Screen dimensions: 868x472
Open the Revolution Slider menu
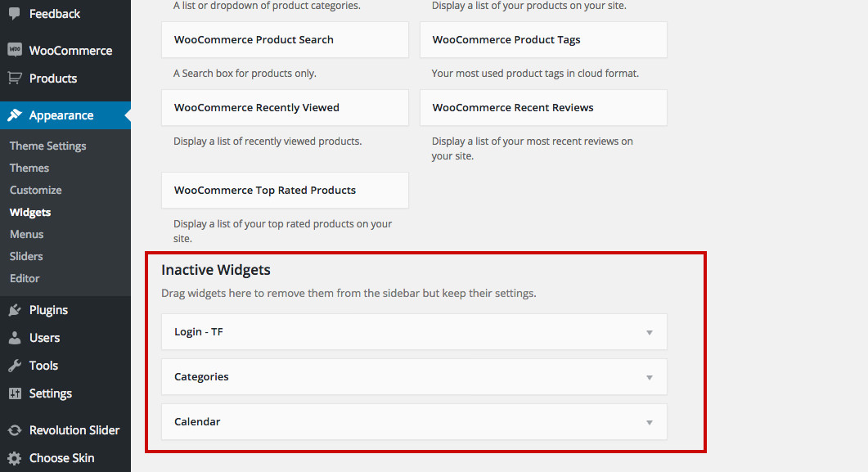click(x=65, y=430)
